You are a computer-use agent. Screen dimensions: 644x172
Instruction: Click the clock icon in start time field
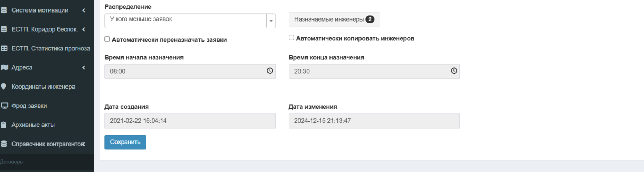270,71
